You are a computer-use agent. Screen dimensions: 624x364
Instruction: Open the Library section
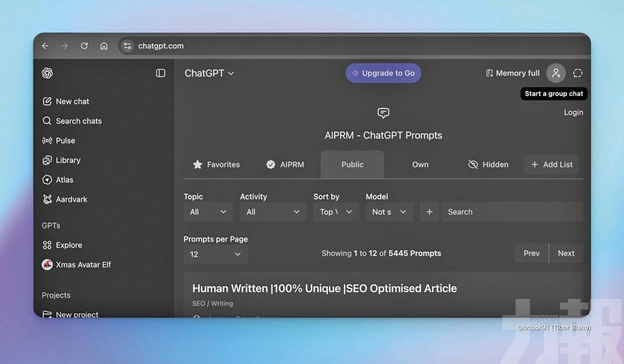(x=68, y=160)
